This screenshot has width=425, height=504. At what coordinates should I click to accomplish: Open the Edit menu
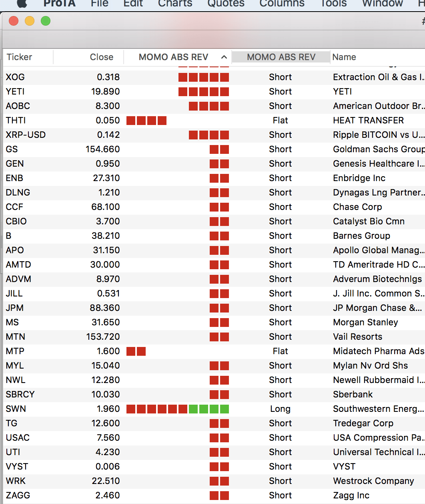(133, 3)
